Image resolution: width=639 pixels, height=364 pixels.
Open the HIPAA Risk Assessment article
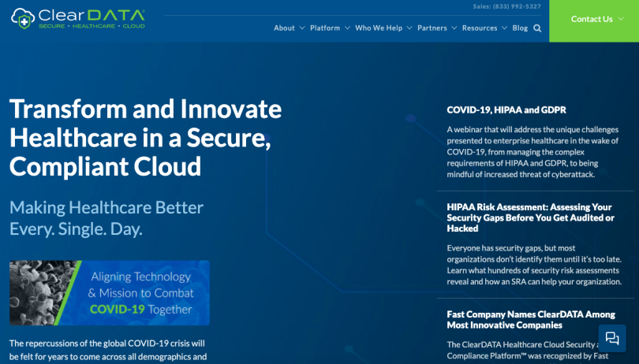coord(530,217)
